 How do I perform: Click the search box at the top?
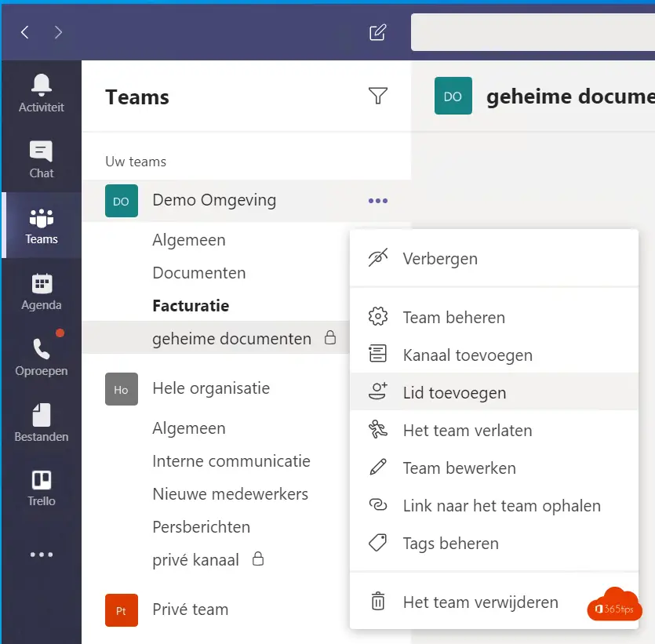(533, 32)
